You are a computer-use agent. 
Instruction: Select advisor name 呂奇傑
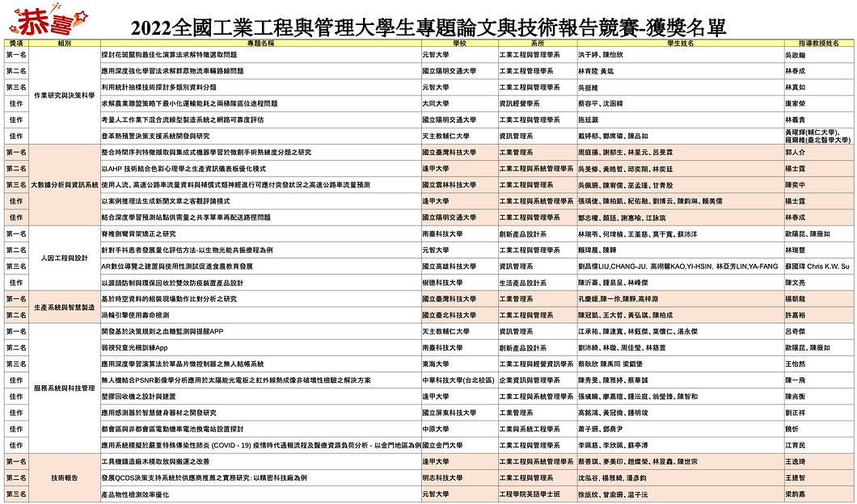(796, 331)
